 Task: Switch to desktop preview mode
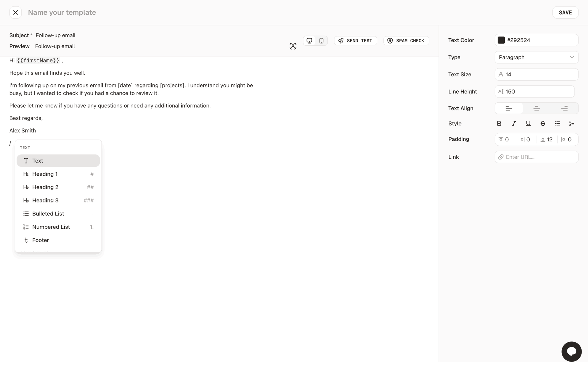pos(309,41)
